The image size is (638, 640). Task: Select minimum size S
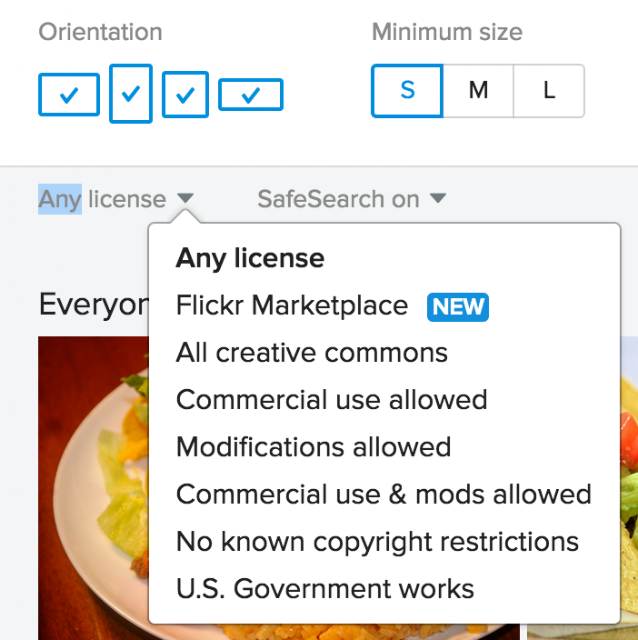pyautogui.click(x=407, y=91)
